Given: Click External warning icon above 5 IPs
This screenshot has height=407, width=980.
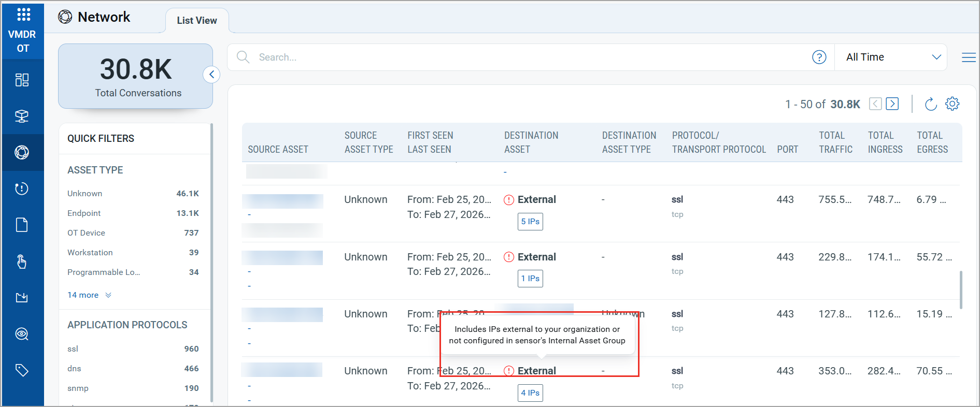Looking at the screenshot, I should pyautogui.click(x=509, y=200).
